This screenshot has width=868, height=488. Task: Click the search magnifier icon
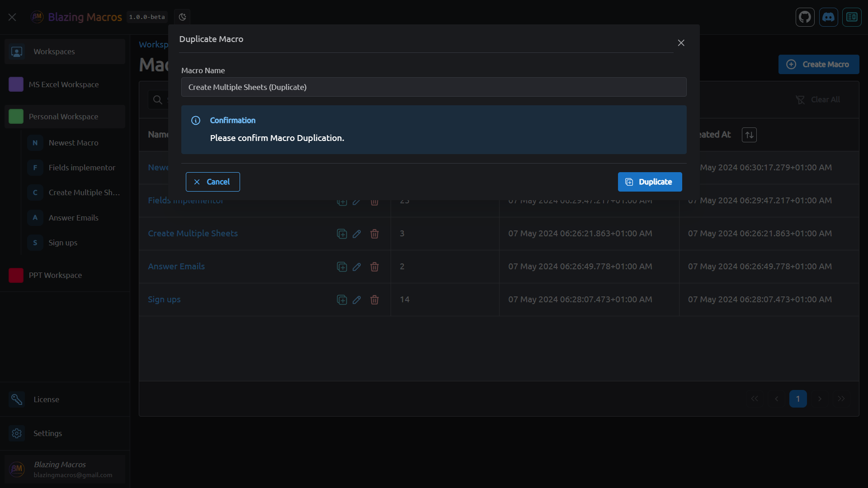[157, 100]
